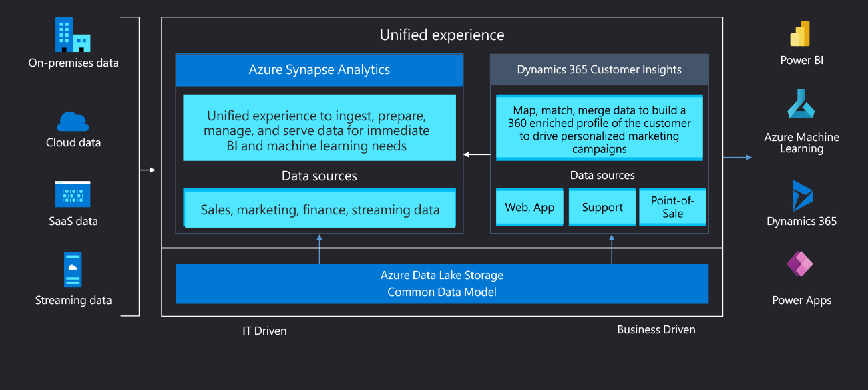Click the Azure Synapse Analytics header
Viewport: 868px width, 390px height.
(319, 70)
